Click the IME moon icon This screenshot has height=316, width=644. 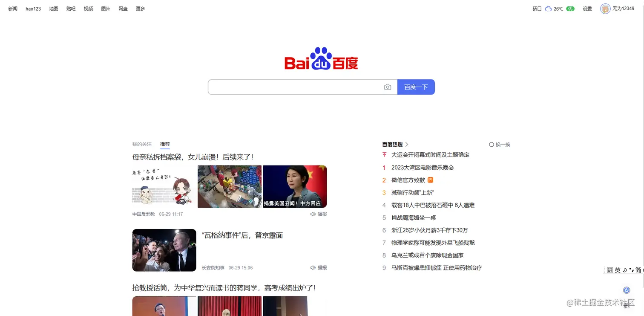625,270
